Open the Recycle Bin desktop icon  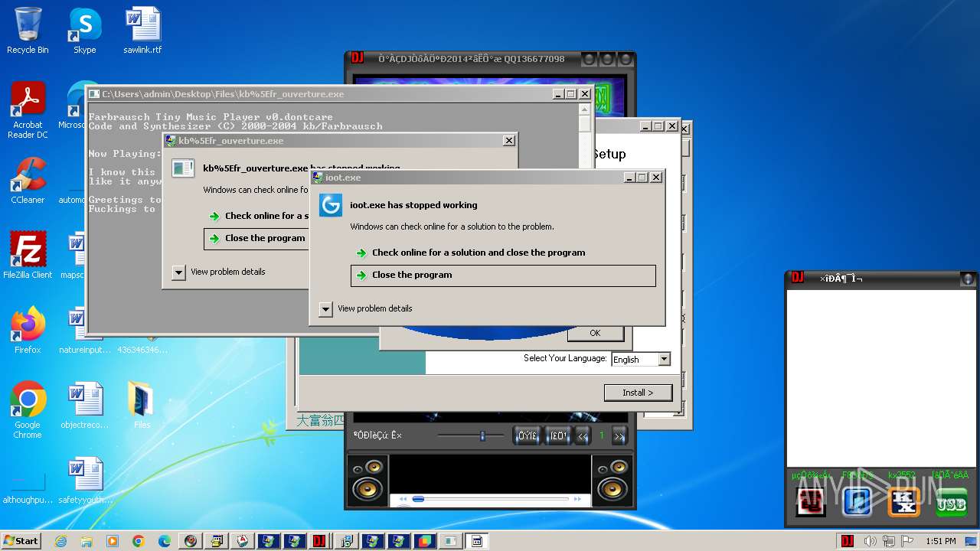tap(28, 31)
